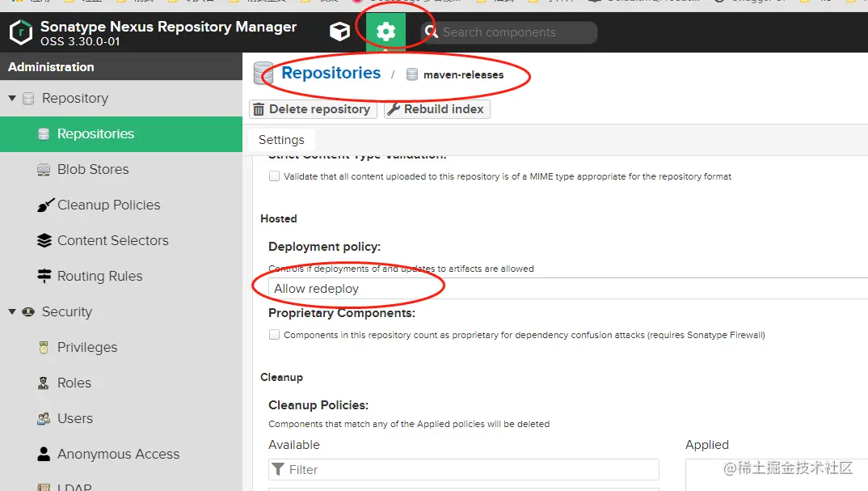Image resolution: width=868 pixels, height=491 pixels.
Task: Open Cleanup Policies in sidebar
Action: pyautogui.click(x=108, y=205)
